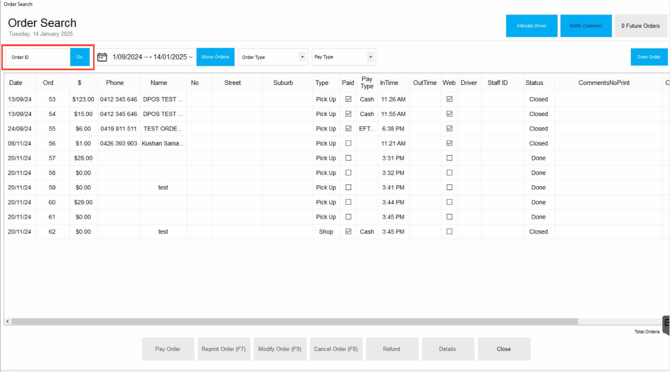Open the date range calendar icon

pos(102,57)
